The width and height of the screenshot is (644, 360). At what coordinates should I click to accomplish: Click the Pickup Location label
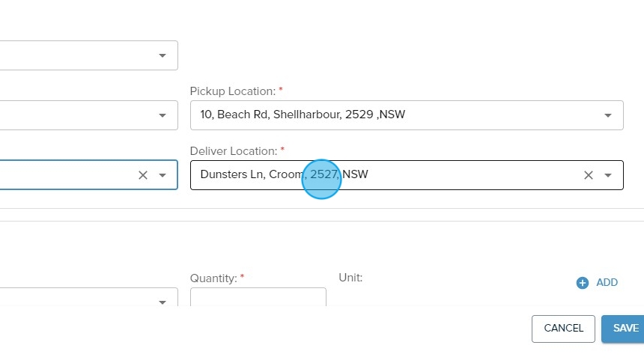click(x=232, y=91)
